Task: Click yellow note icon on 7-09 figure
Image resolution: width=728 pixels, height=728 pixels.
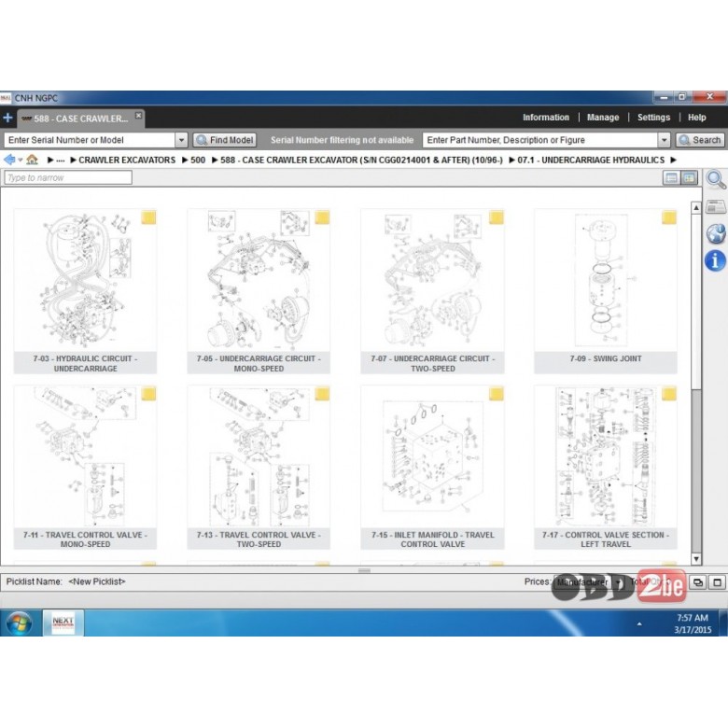Action: [669, 217]
